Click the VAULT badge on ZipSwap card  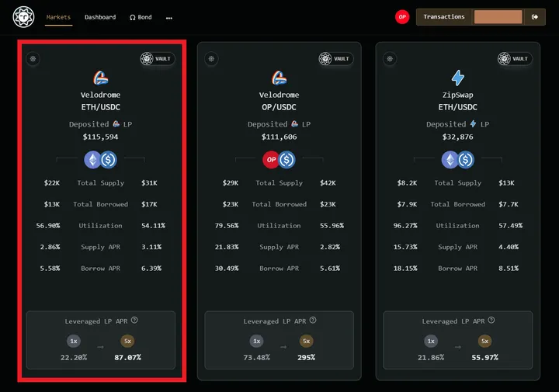click(x=515, y=59)
